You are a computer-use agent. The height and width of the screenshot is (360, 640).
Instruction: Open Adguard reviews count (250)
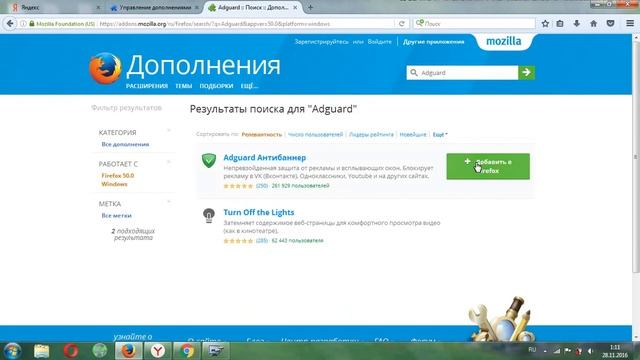pyautogui.click(x=262, y=186)
